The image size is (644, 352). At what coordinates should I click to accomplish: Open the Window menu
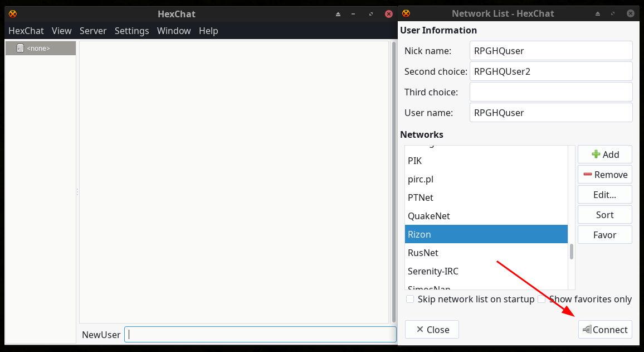click(x=174, y=31)
